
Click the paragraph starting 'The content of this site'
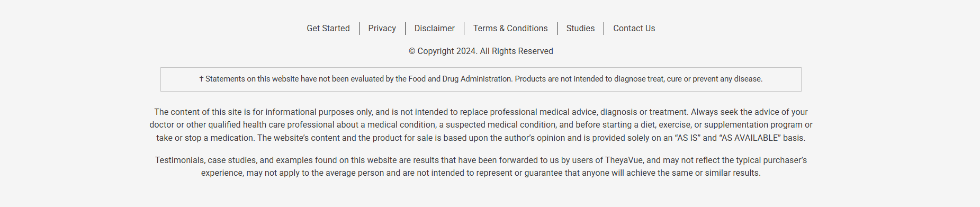click(x=481, y=125)
